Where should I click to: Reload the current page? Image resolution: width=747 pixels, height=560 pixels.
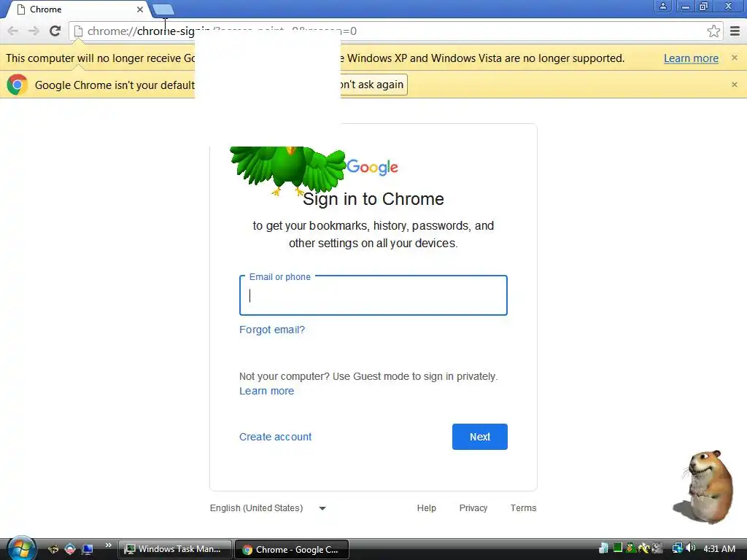pos(55,31)
